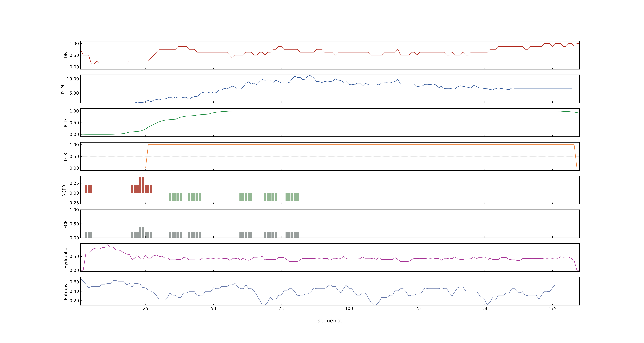Click the FCR y-axis label
This screenshot has height=343, width=644.
coord(66,224)
